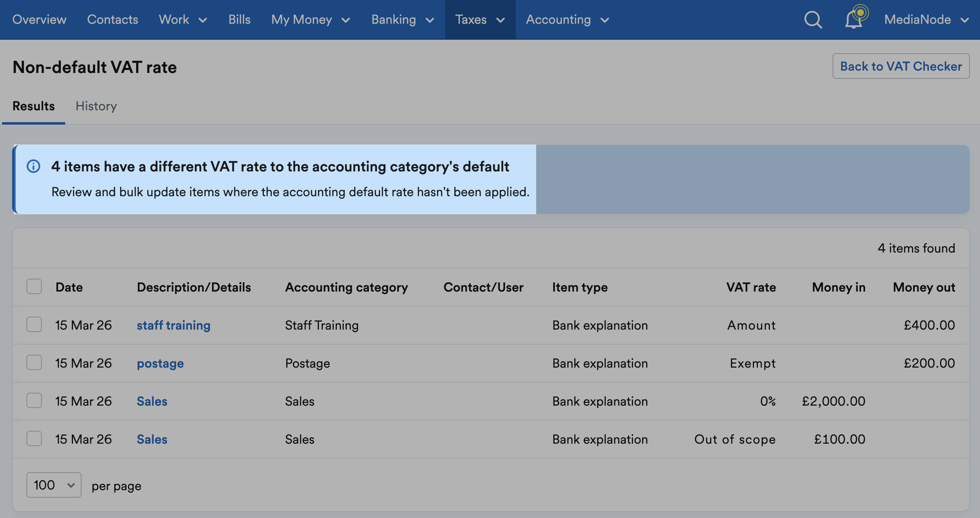Select checkbox for the £100.00 Sales row
The image size is (980, 518).
click(x=34, y=439)
